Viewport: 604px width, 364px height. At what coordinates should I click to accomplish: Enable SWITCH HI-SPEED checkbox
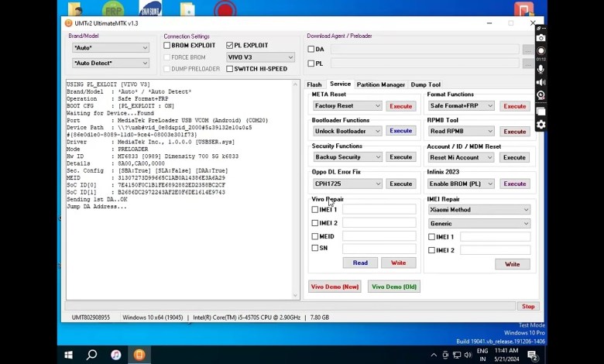(x=230, y=69)
